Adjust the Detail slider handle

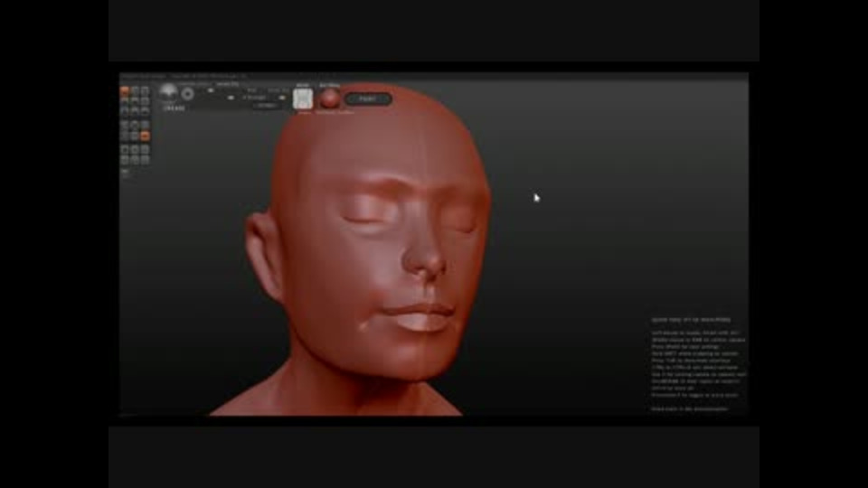point(282,98)
